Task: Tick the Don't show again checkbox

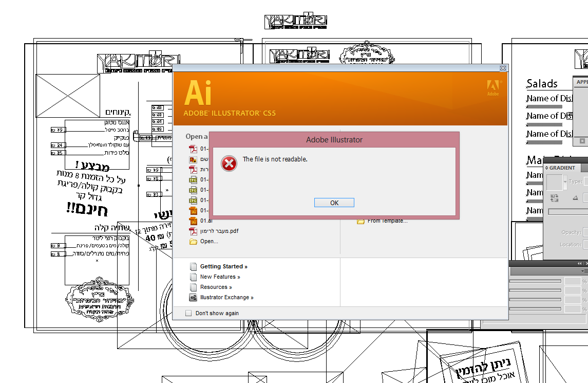Action: [188, 313]
